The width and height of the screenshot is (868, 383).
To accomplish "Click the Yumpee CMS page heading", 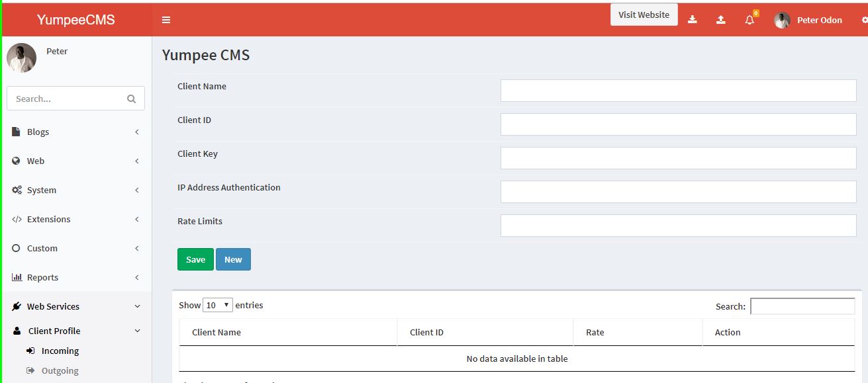I will click(206, 55).
